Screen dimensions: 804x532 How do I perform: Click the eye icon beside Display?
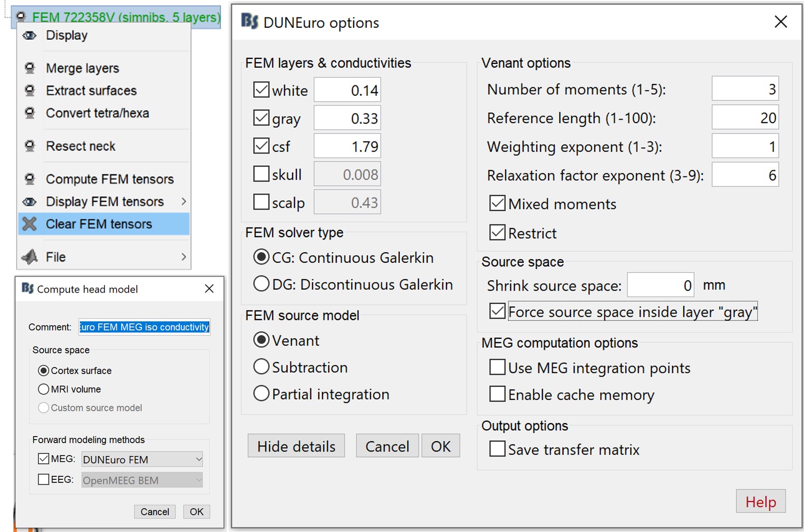[30, 35]
